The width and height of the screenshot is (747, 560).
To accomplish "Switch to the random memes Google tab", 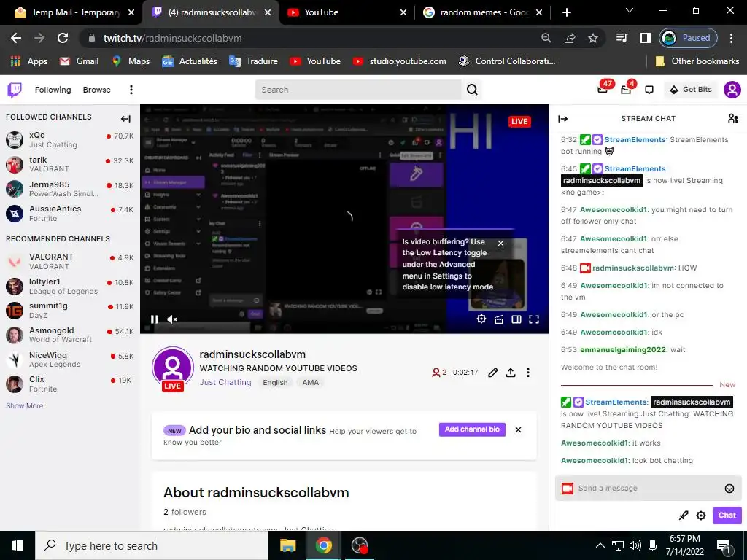I will click(484, 12).
